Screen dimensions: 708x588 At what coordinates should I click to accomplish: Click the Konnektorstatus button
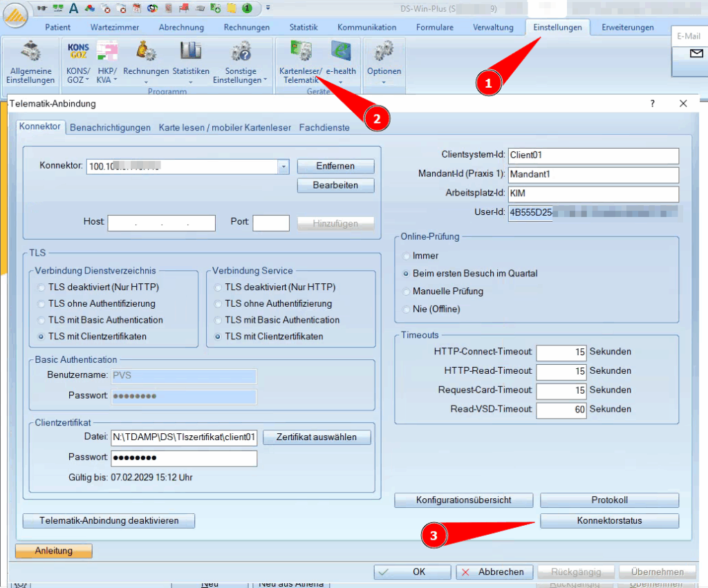coord(608,520)
